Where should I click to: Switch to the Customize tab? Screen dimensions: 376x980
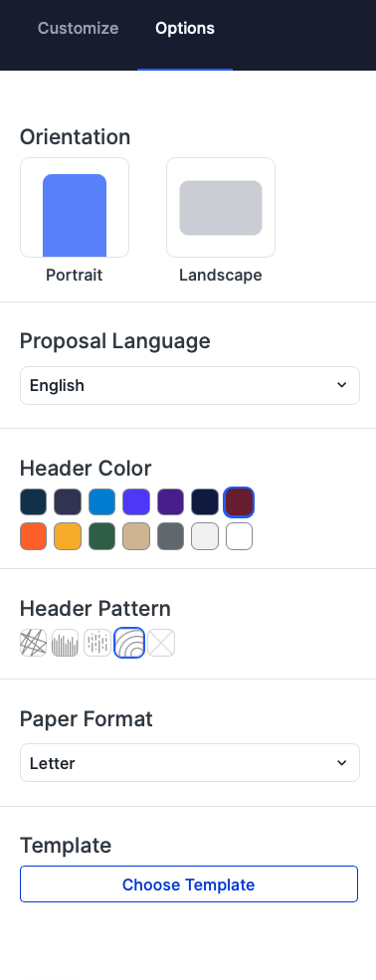point(78,28)
